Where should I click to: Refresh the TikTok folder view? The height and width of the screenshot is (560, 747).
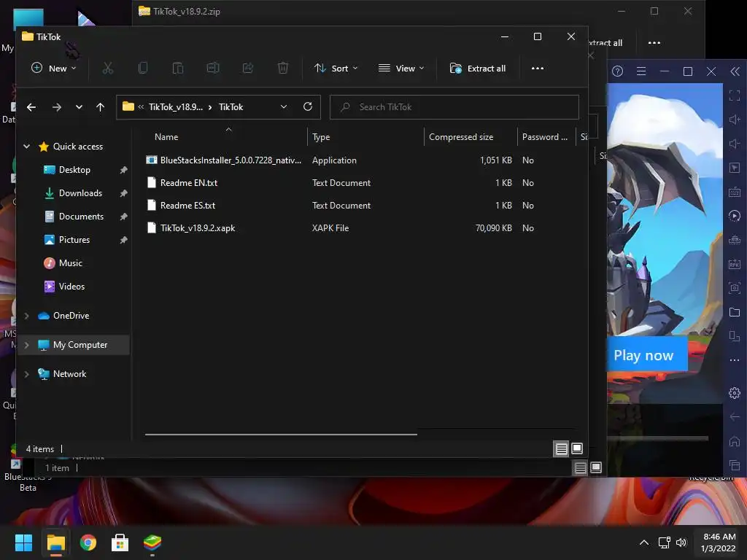pos(308,106)
